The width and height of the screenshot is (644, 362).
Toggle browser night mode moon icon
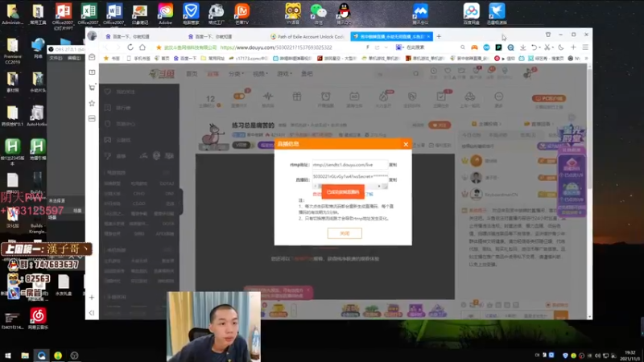tap(560, 47)
